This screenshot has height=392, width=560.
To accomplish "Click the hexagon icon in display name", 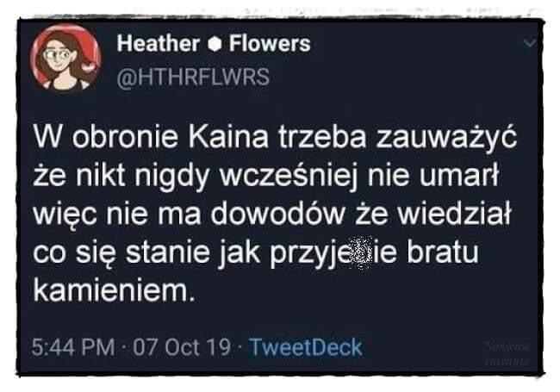I will 215,45.
